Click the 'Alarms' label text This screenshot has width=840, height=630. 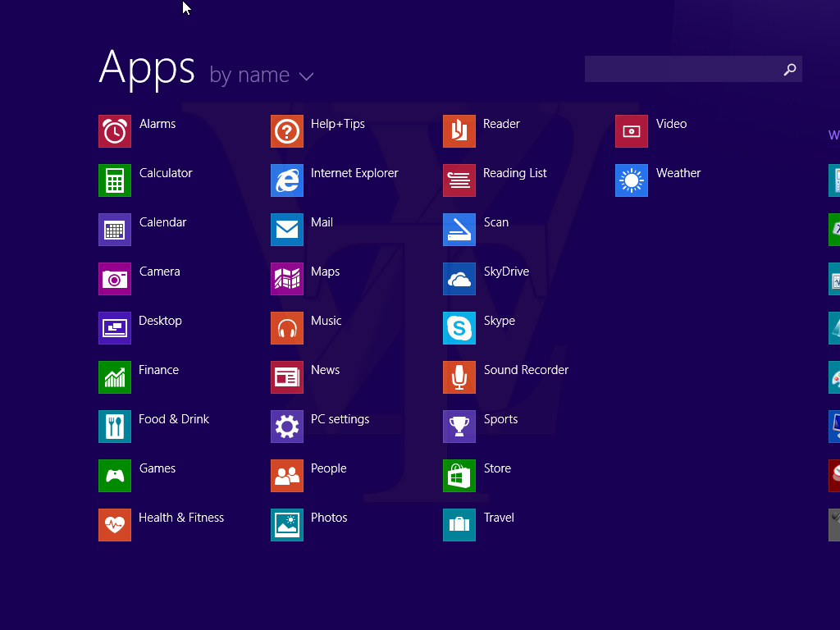pyautogui.click(x=157, y=124)
